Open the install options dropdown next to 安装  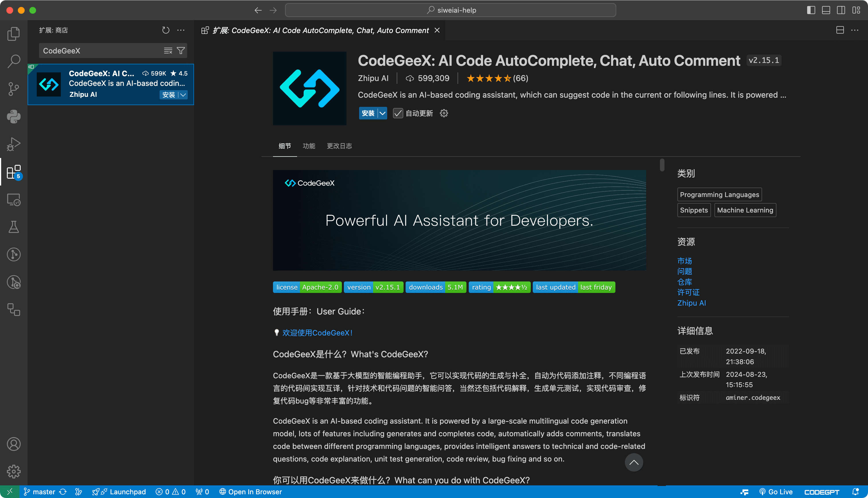[x=382, y=113]
